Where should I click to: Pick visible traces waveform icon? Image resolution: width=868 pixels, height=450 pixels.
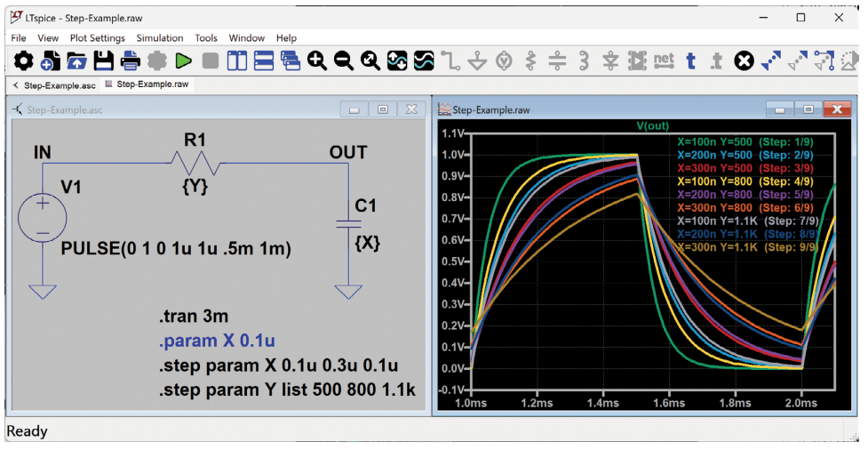coord(424,60)
